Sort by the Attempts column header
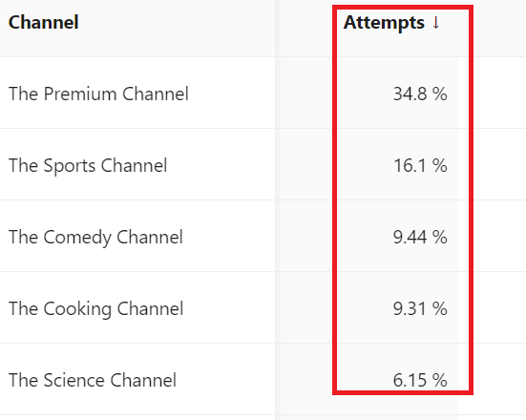This screenshot has height=420, width=526. click(x=384, y=23)
